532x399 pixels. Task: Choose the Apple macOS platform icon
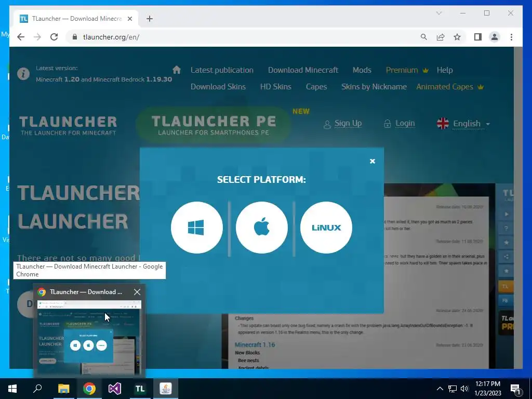click(262, 228)
